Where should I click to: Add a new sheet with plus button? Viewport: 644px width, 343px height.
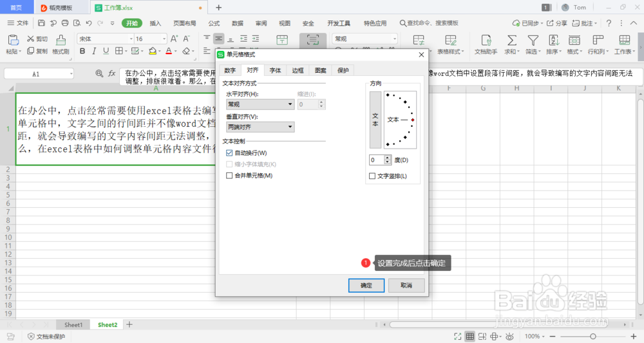pyautogui.click(x=129, y=324)
